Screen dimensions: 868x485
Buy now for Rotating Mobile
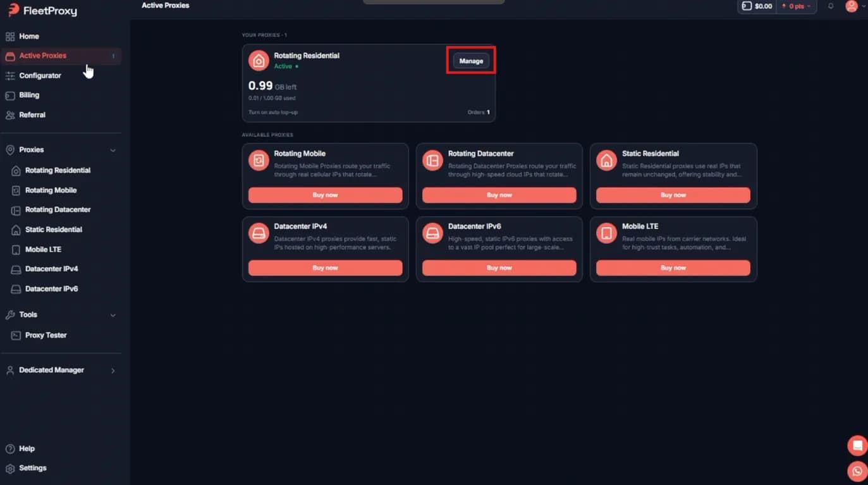tap(325, 195)
